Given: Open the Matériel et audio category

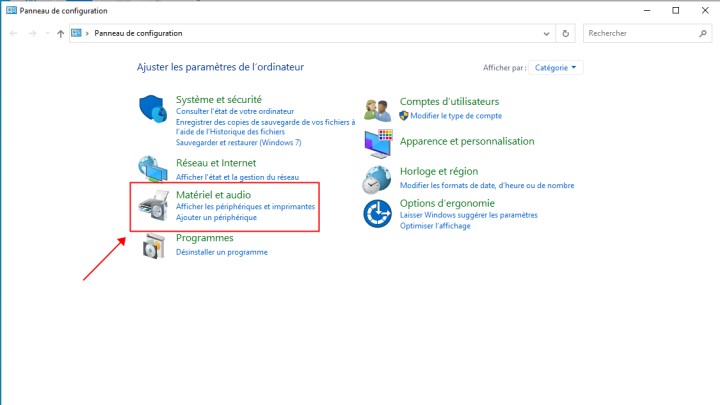Looking at the screenshot, I should (213, 195).
